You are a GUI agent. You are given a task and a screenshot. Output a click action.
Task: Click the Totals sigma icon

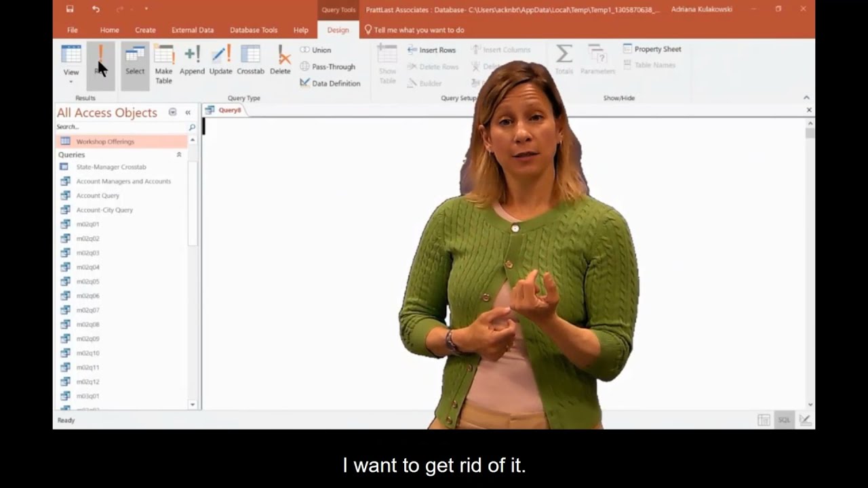pyautogui.click(x=564, y=54)
